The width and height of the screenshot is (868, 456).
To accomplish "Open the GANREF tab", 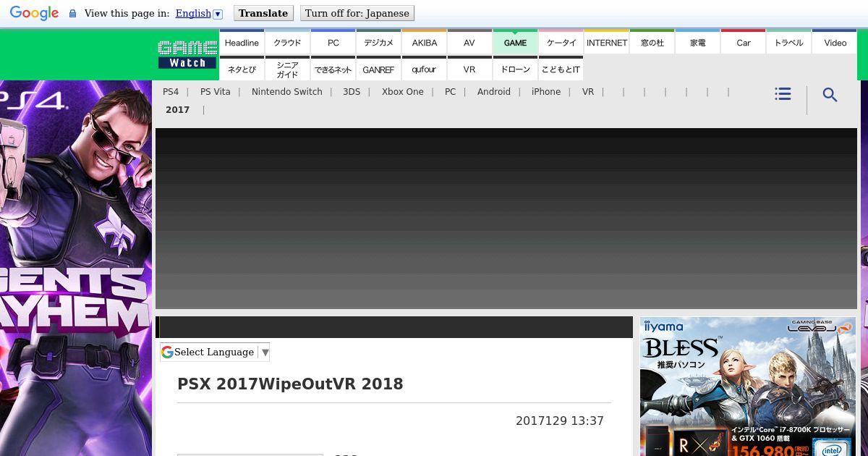I will [378, 69].
